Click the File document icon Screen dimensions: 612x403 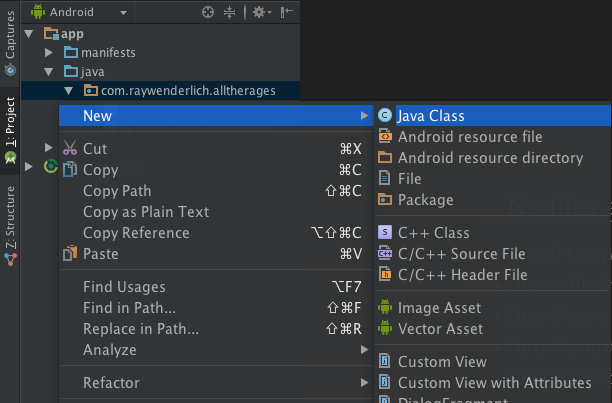384,178
